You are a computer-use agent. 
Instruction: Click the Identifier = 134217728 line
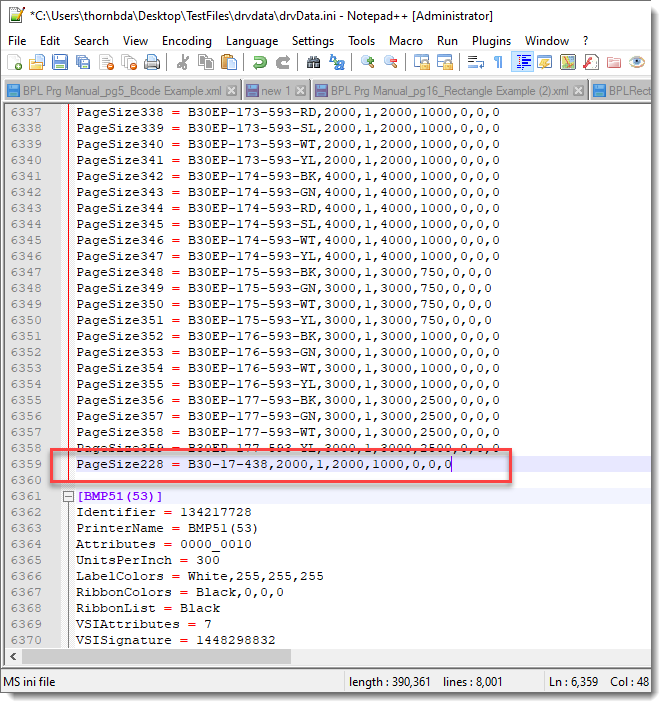tap(163, 512)
